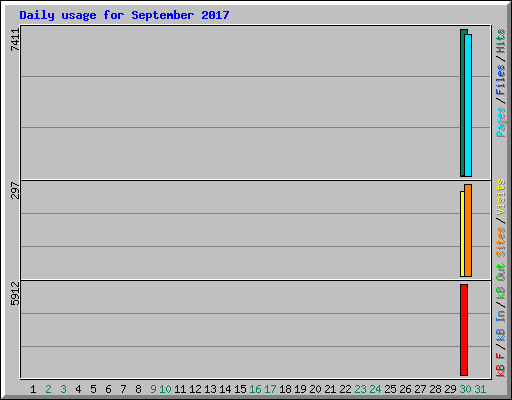Click day 4 on the x-axis

click(78, 389)
